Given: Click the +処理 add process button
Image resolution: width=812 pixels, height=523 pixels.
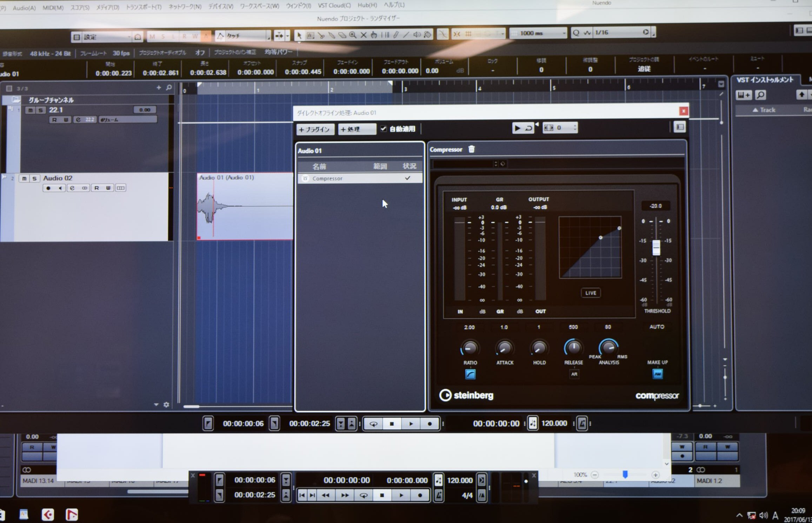Looking at the screenshot, I should coord(357,129).
